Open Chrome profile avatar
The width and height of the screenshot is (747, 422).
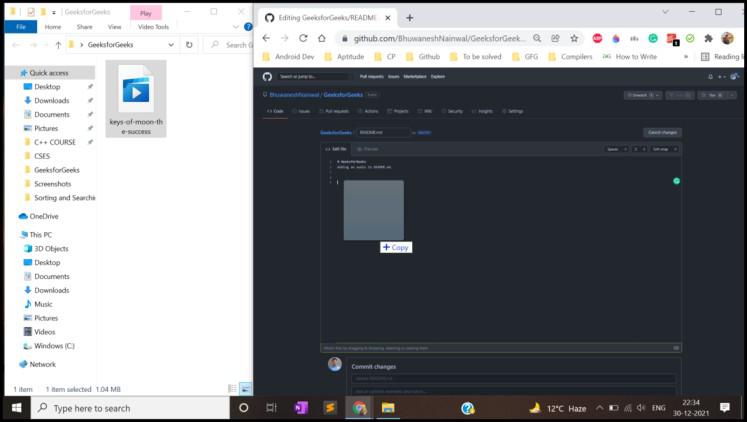coord(727,38)
